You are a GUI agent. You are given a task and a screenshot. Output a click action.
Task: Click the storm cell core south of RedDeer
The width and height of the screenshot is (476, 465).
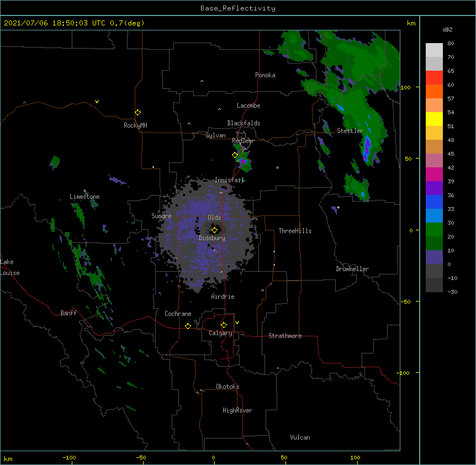click(243, 161)
